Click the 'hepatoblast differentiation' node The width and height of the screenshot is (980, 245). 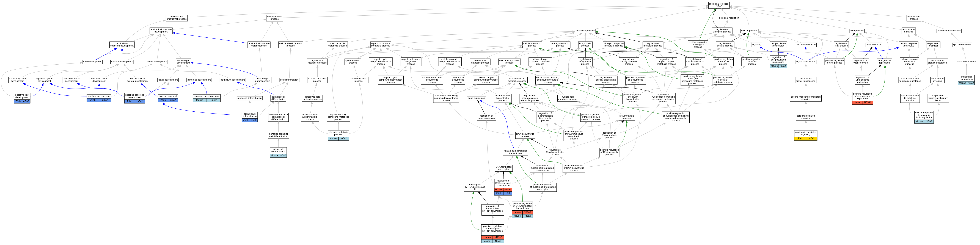[250, 117]
